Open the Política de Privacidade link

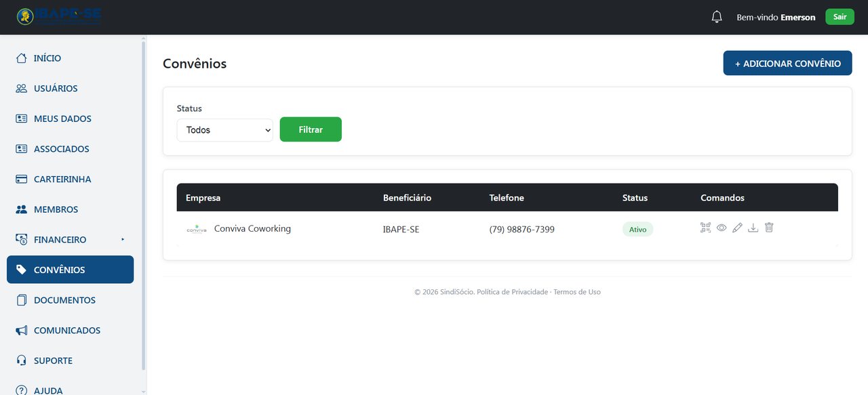[x=512, y=292]
